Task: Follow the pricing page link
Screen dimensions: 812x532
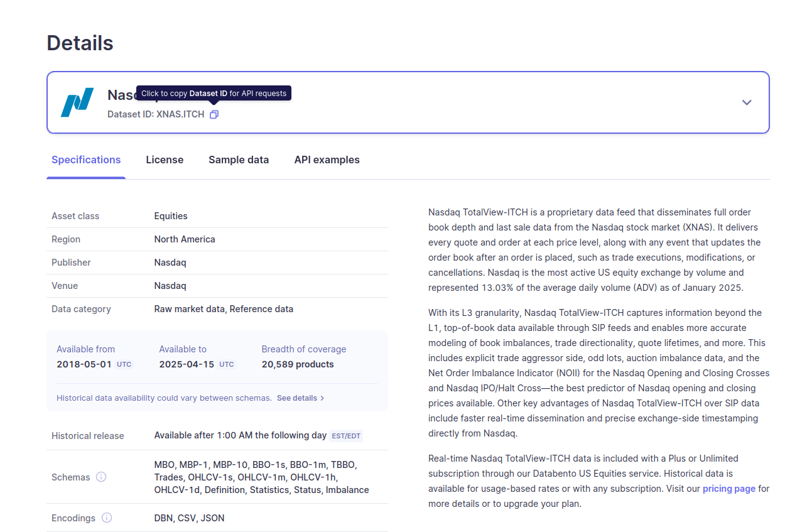Action: [x=728, y=488]
